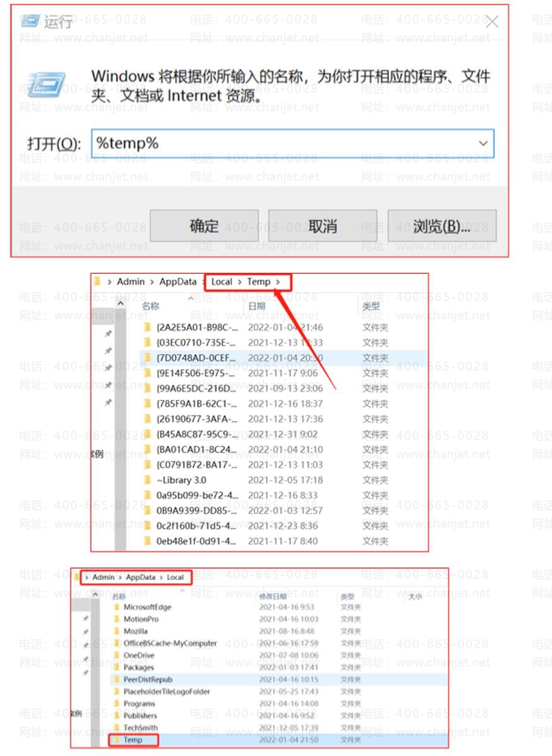Click folder icon of 0B9A9399-DD85-...
Viewport: 552px width, 756px height.
[148, 511]
